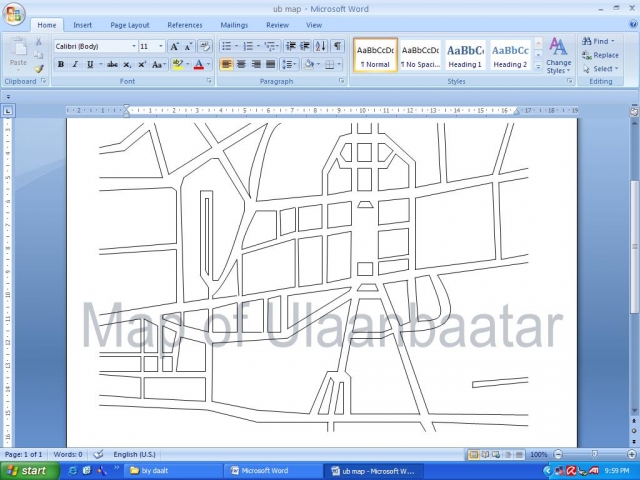Viewport: 640px width, 480px height.
Task: Open Change Styles menu
Action: point(558,56)
